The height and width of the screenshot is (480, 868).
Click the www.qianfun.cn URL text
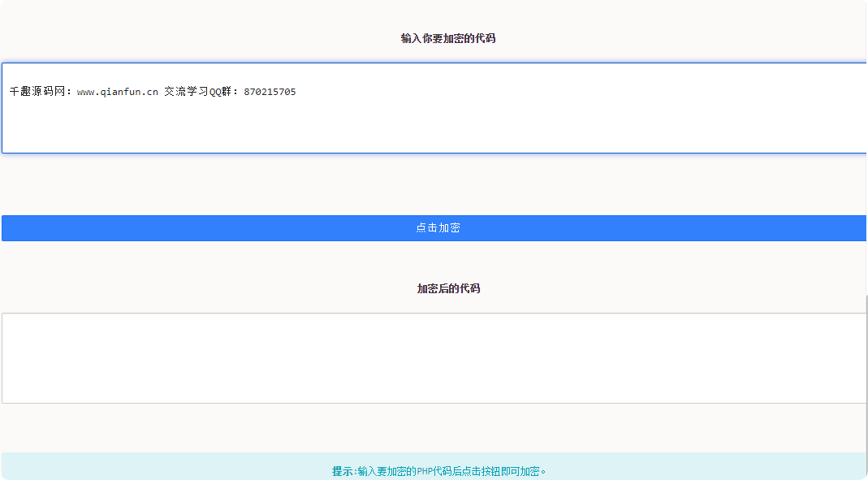click(x=118, y=92)
